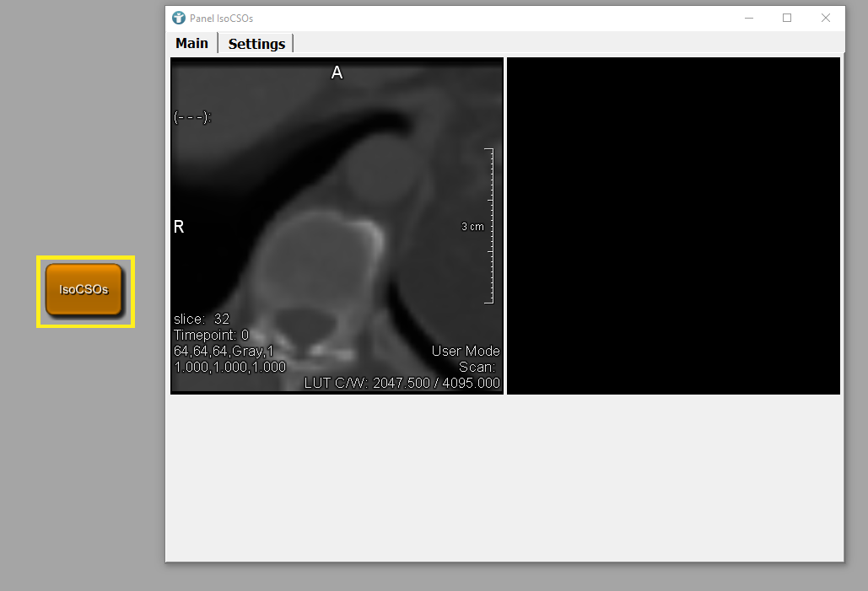Click the LUT C/W value text
This screenshot has height=591, width=868.
coord(402,384)
